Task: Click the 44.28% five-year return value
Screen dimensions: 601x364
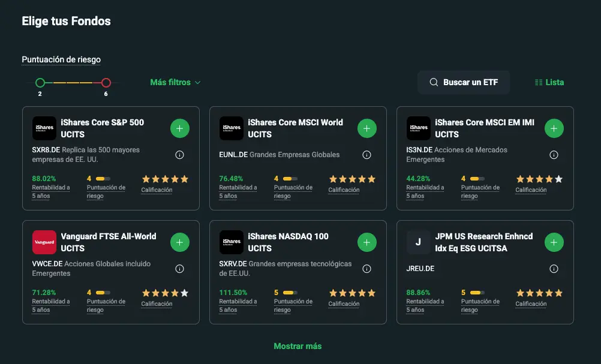Action: [418, 179]
